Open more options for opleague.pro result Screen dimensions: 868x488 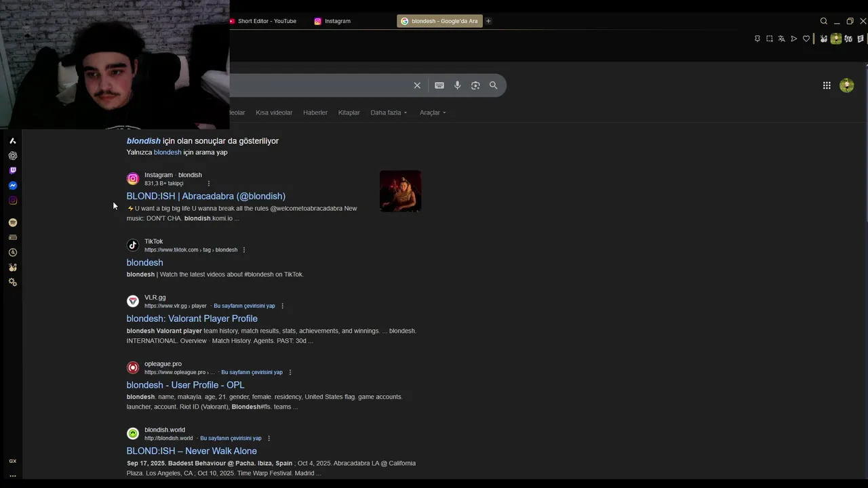(x=290, y=372)
